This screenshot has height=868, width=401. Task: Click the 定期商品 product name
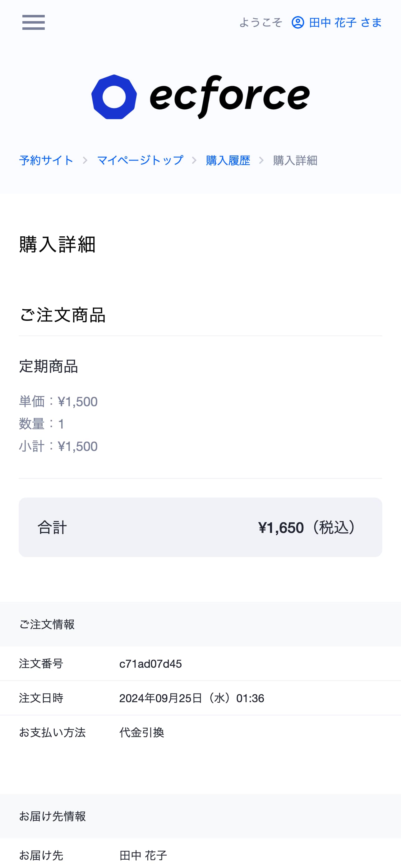(48, 366)
